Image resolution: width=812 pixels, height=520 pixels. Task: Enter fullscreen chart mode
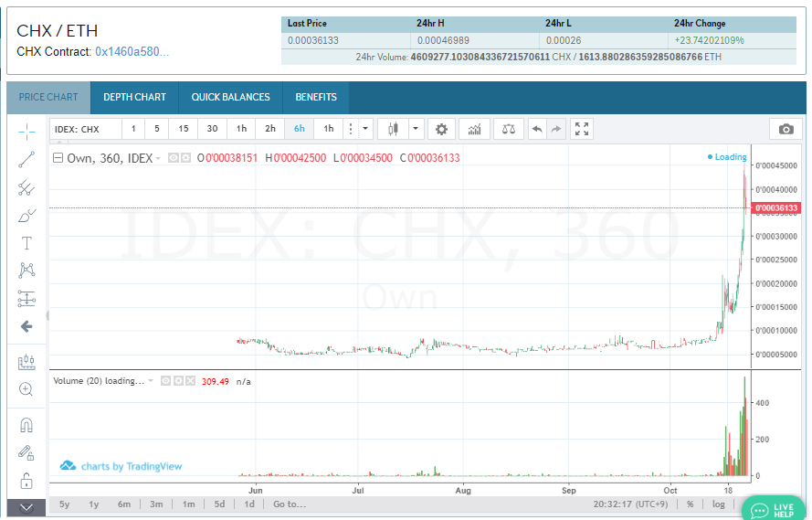coord(582,129)
